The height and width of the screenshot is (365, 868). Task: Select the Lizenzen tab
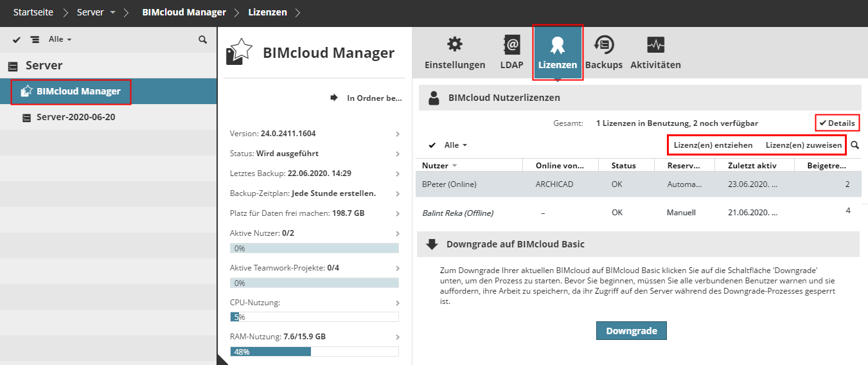(x=557, y=53)
